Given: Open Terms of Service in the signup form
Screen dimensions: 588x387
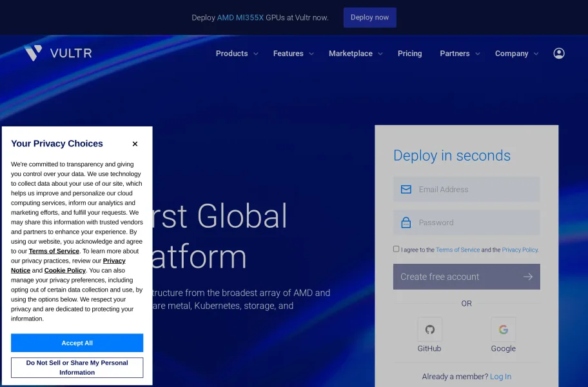Looking at the screenshot, I should pyautogui.click(x=458, y=250).
